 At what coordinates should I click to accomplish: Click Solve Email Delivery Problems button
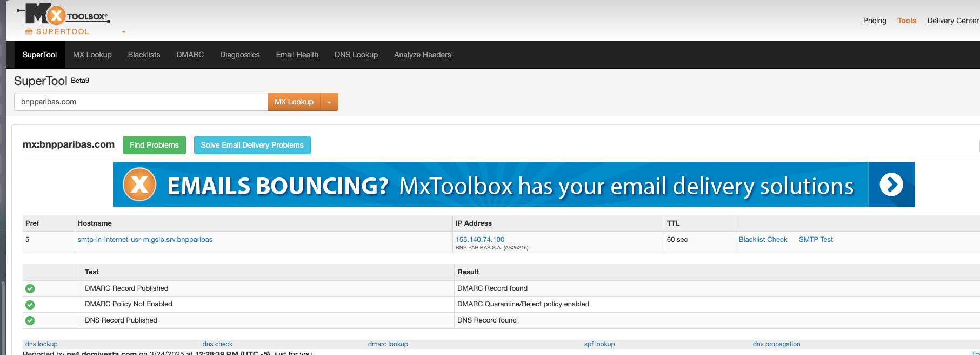(x=252, y=145)
